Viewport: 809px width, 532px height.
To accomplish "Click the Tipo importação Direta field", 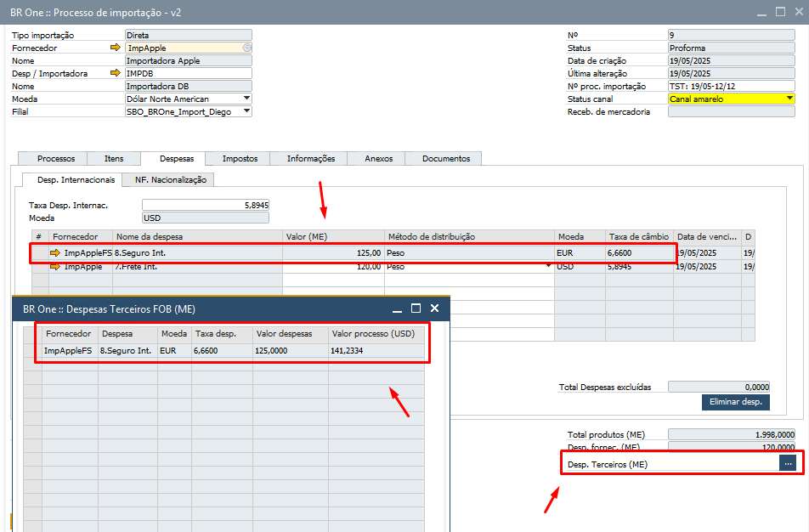I will tap(189, 35).
